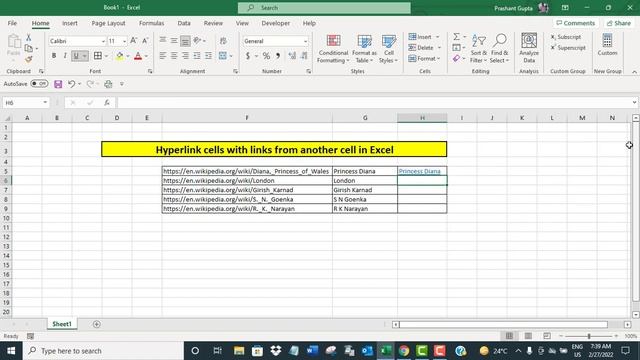The height and width of the screenshot is (360, 640).
Task: Click the AutoSum sigma icon
Action: tap(456, 37)
